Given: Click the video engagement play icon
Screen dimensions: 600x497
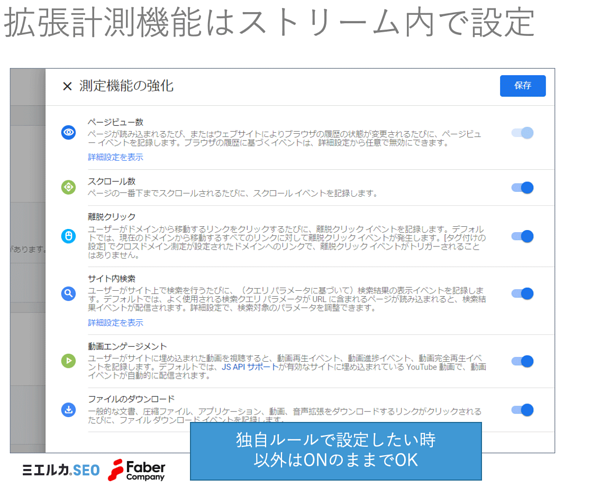Looking at the screenshot, I should click(68, 361).
